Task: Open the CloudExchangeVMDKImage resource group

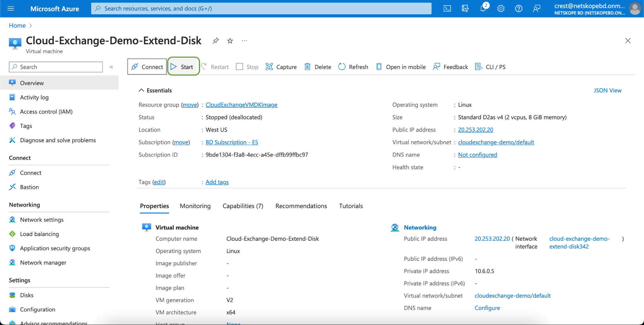Action: tap(241, 105)
